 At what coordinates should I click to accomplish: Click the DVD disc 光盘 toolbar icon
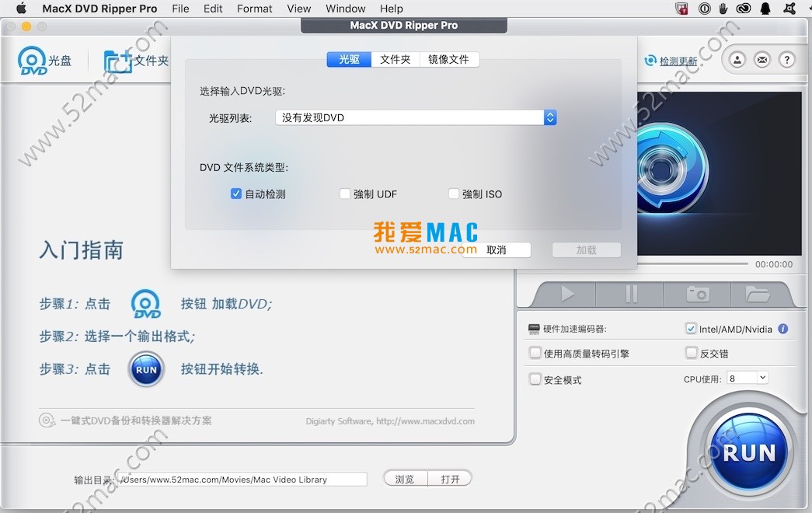click(33, 61)
